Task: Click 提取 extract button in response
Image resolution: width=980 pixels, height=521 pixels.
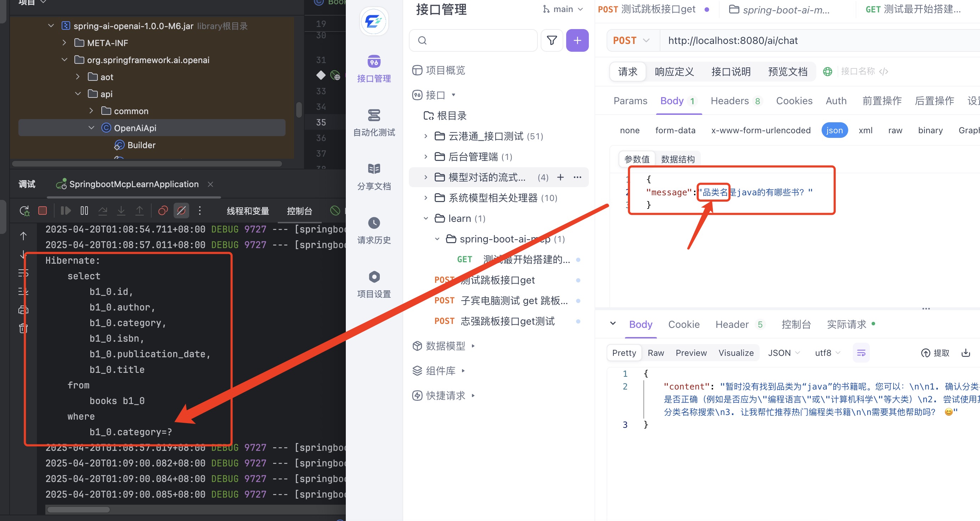Action: coord(935,353)
